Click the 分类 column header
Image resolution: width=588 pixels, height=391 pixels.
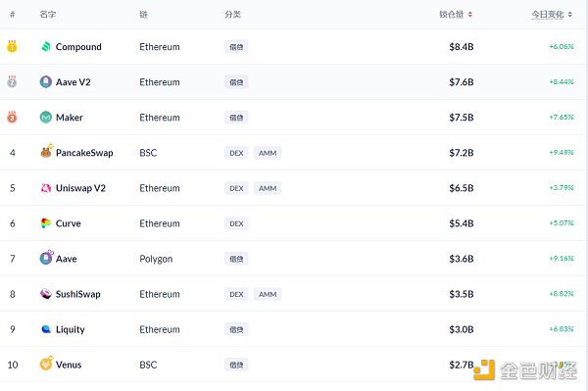click(x=232, y=15)
